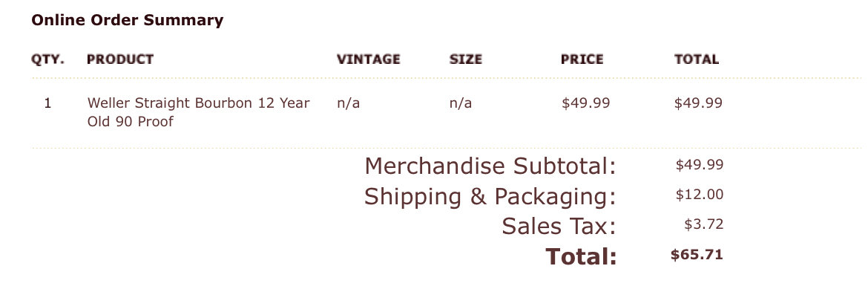The width and height of the screenshot is (868, 289).
Task: Click the bold order total $65.71
Action: click(697, 255)
